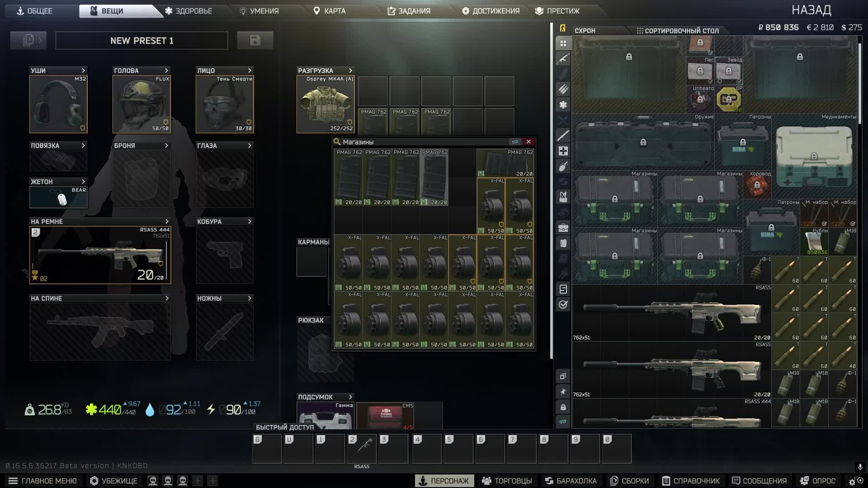
Task: Click the magnifier search icon in Магазины window
Action: click(337, 142)
